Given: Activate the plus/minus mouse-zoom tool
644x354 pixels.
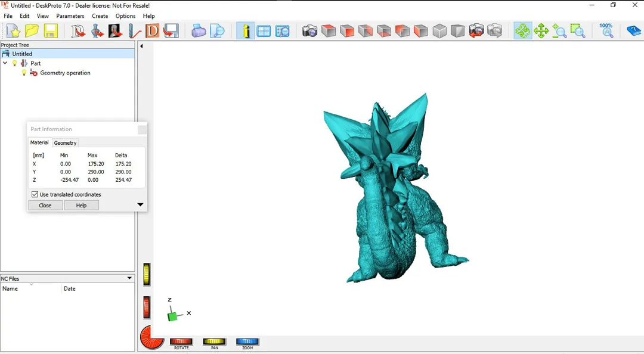Looking at the screenshot, I should click(559, 31).
